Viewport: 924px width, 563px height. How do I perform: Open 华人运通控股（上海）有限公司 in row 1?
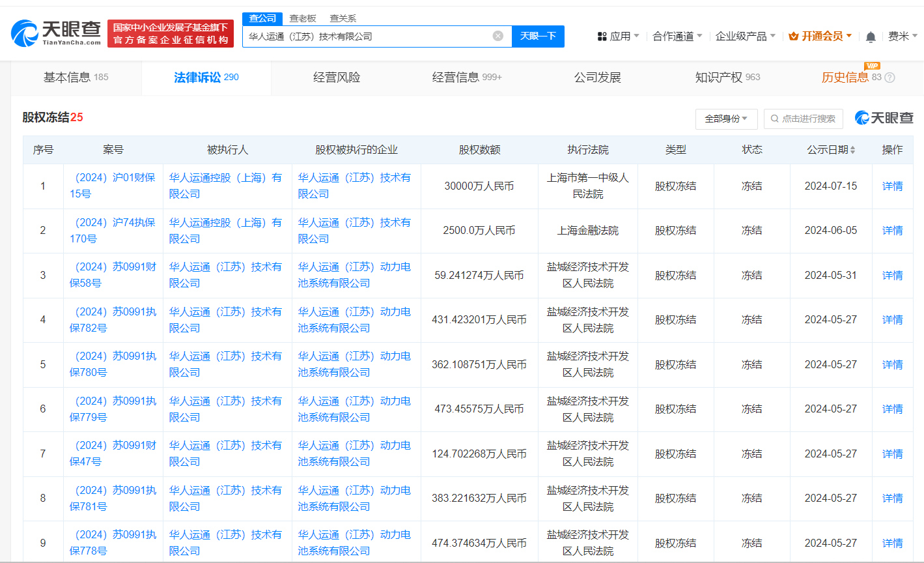[x=226, y=186]
